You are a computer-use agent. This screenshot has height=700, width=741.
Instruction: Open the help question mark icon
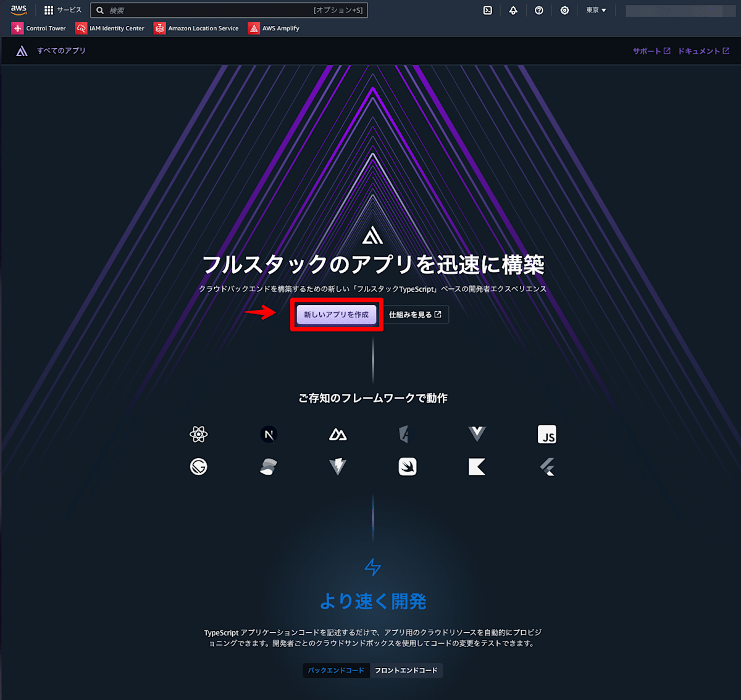click(539, 10)
